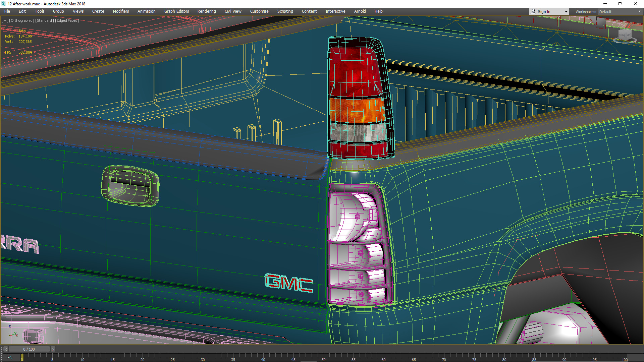Open the Scripting menu
Screen dimensions: 644x362
(285, 11)
